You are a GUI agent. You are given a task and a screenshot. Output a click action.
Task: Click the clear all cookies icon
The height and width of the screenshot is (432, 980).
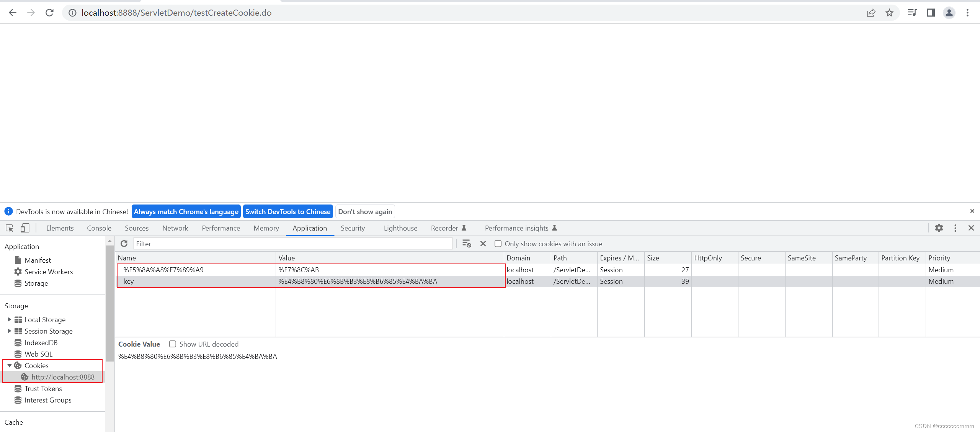(467, 244)
